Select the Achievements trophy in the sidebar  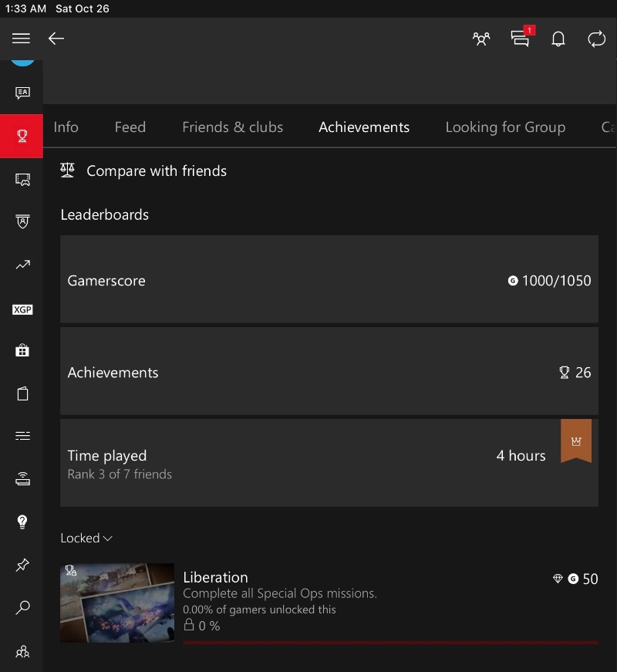22,137
